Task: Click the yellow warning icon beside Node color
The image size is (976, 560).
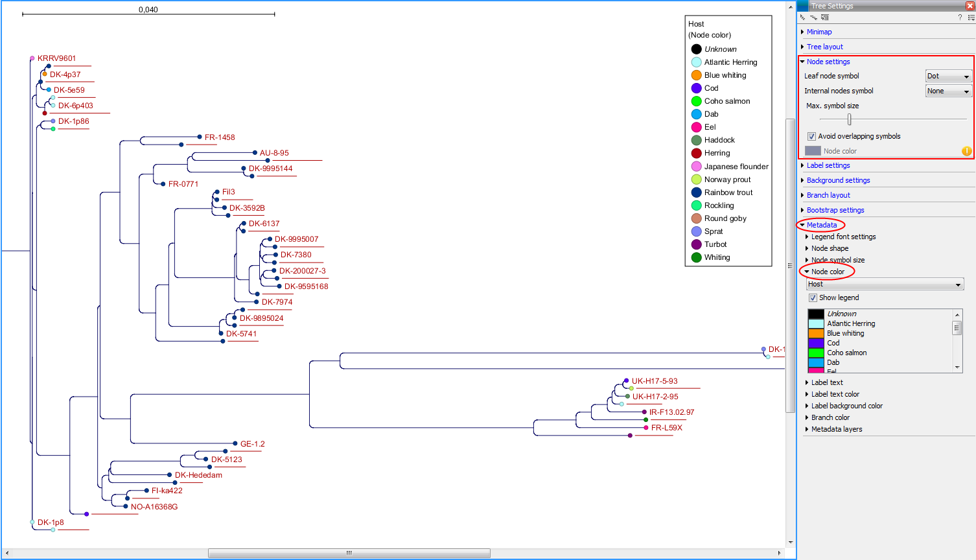Action: (x=966, y=151)
